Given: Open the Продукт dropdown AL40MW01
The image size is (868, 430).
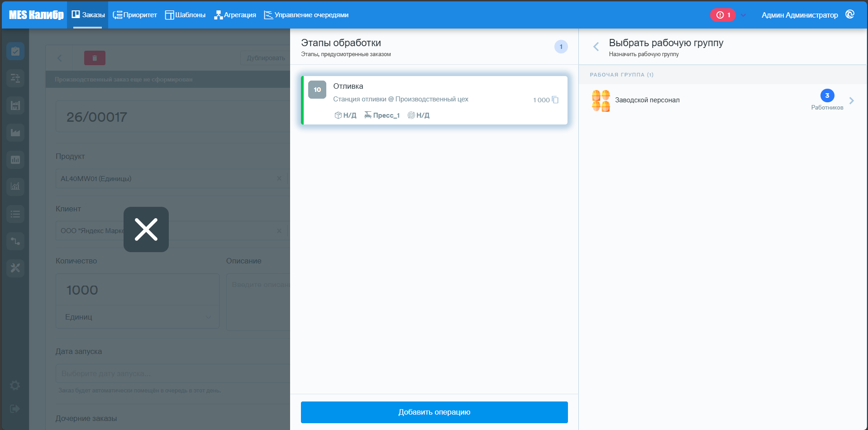Looking at the screenshot, I should 172,178.
